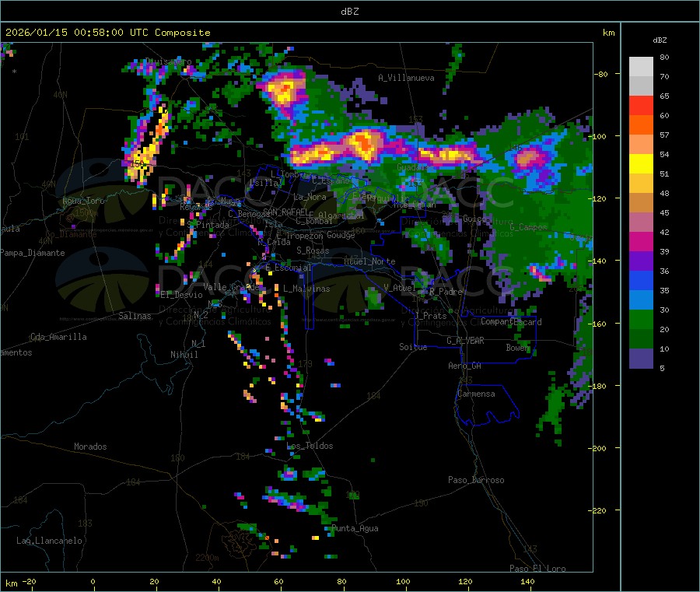Click the UTC Composite timestamp text

tap(108, 33)
